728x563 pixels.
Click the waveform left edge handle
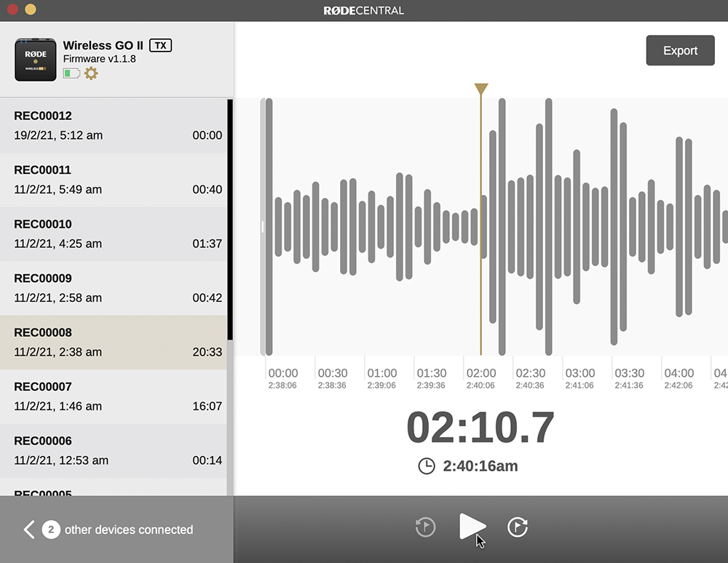coord(263,227)
